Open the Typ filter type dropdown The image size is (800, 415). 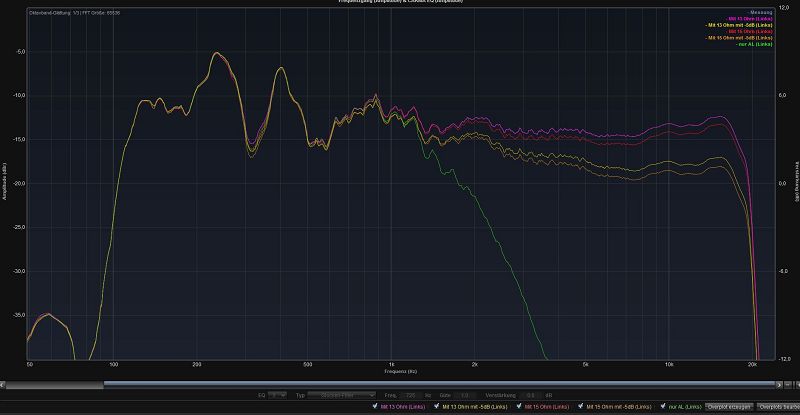pos(342,395)
